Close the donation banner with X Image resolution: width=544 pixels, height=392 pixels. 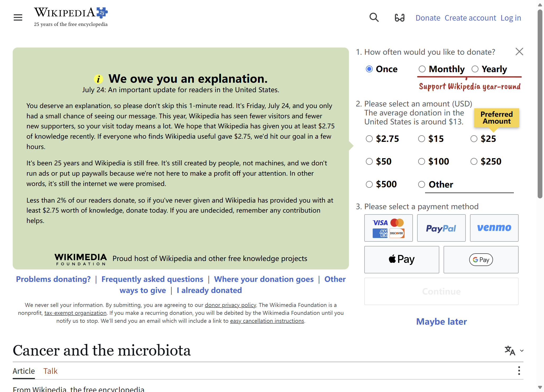[519, 52]
